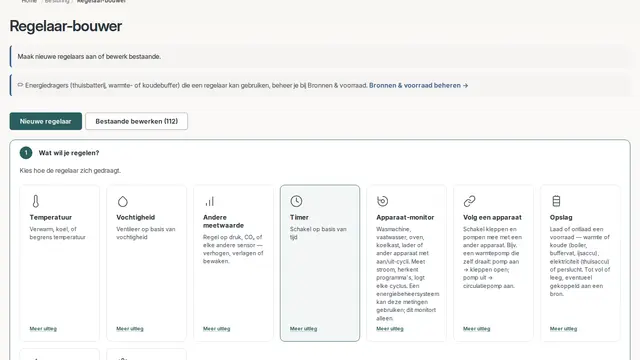Choose the Volg een apparaat card title
The width and height of the screenshot is (640, 360).
(x=492, y=218)
